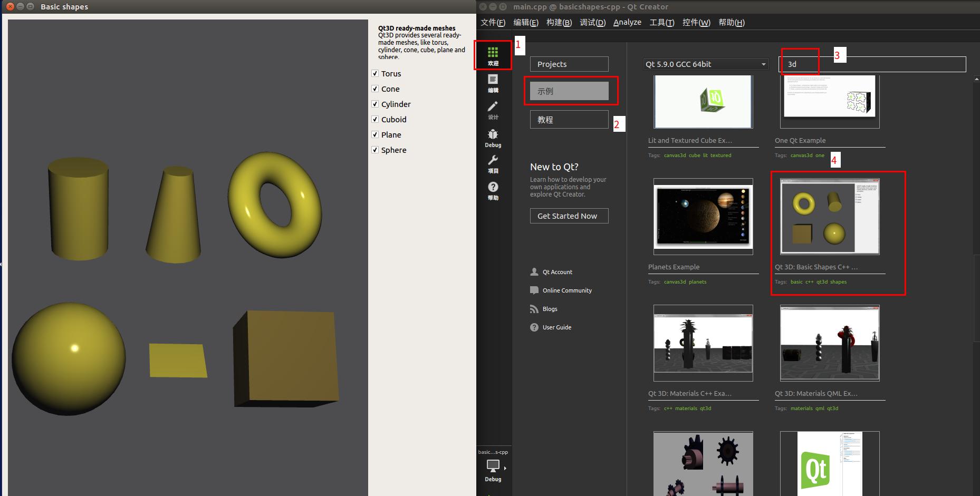Viewport: 980px width, 496px height.
Task: Click the examples search field containing 3d
Action: [x=872, y=64]
